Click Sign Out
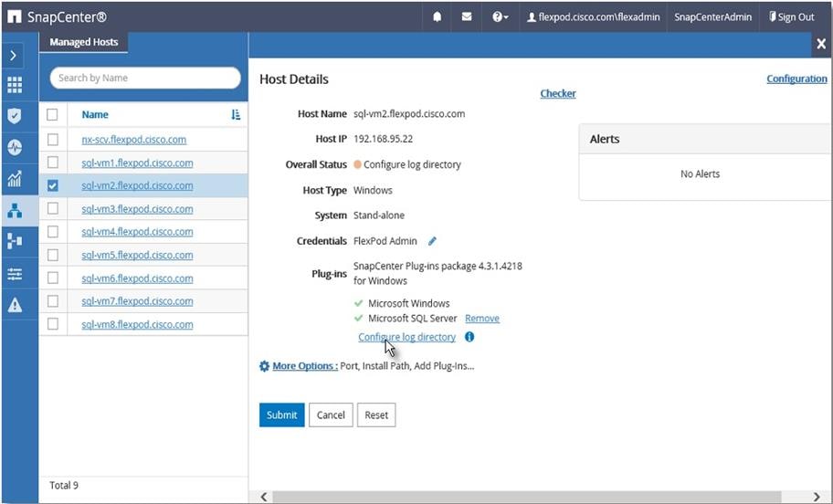The width and height of the screenshot is (833, 504). coord(792,17)
